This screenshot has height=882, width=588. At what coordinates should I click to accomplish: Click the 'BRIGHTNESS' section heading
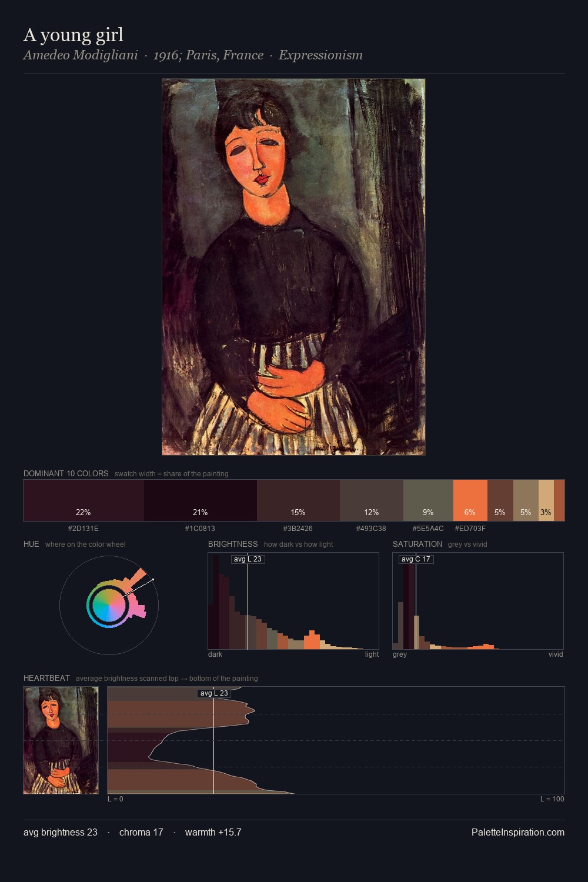[233, 544]
